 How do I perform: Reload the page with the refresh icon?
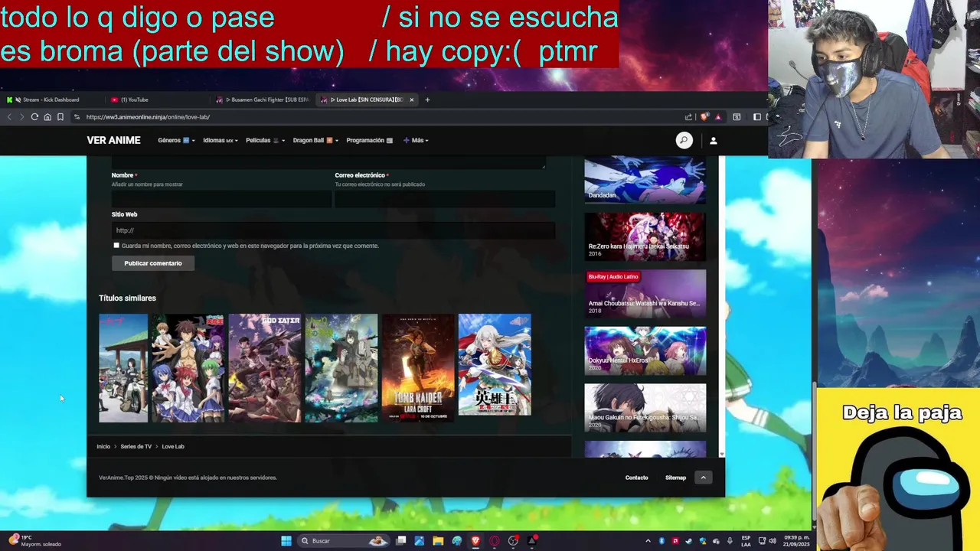(34, 117)
